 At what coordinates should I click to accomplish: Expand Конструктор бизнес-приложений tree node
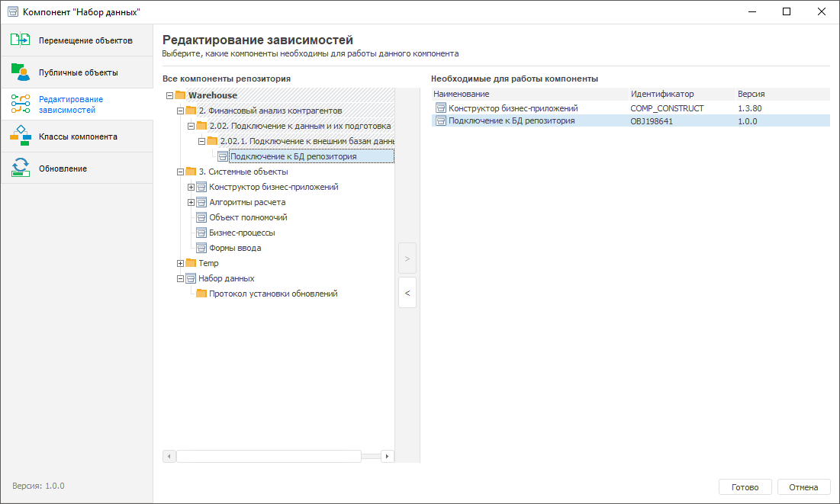pos(191,187)
